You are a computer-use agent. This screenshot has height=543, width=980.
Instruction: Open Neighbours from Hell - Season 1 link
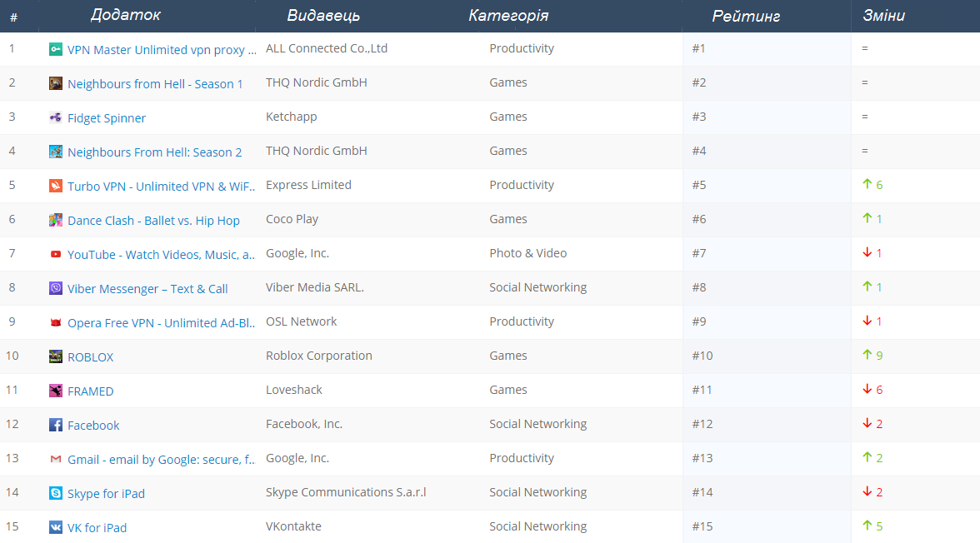point(155,84)
